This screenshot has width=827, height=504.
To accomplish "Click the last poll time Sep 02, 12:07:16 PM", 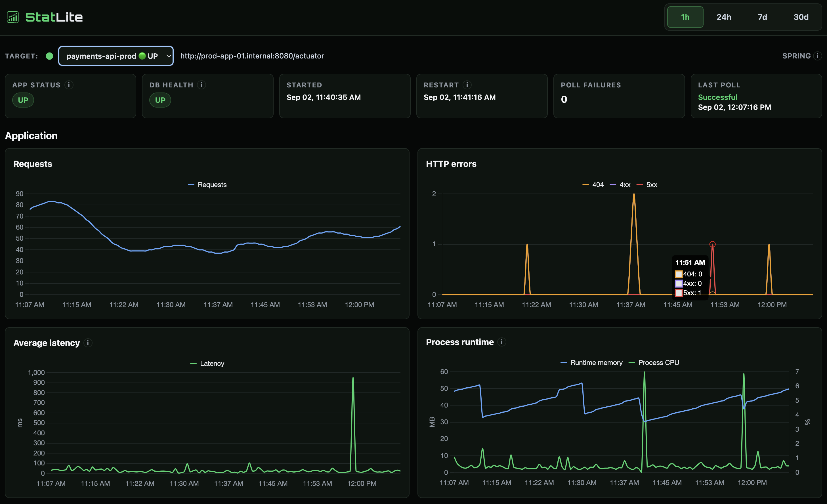I will pos(734,107).
